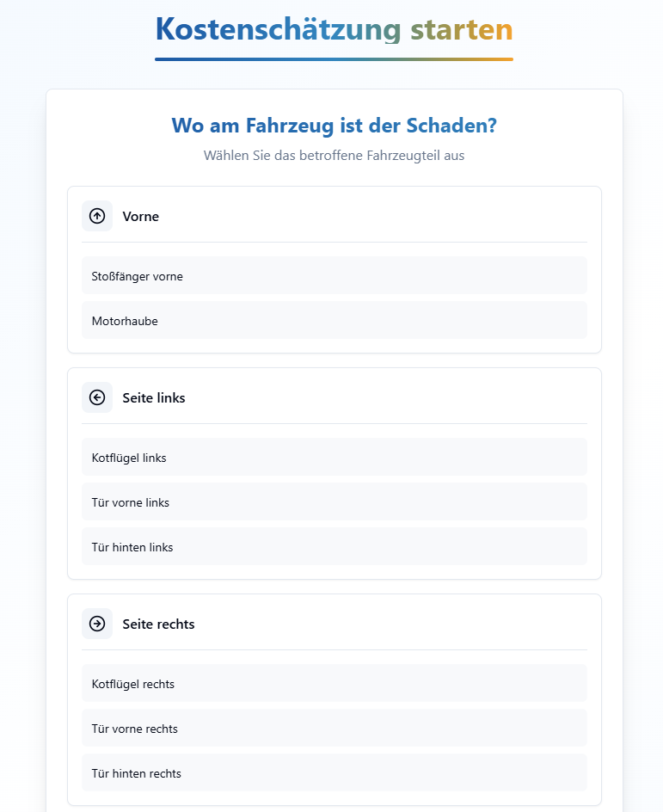Click the Kostenschätzung starten page title
This screenshot has width=663, height=812.
tap(334, 29)
